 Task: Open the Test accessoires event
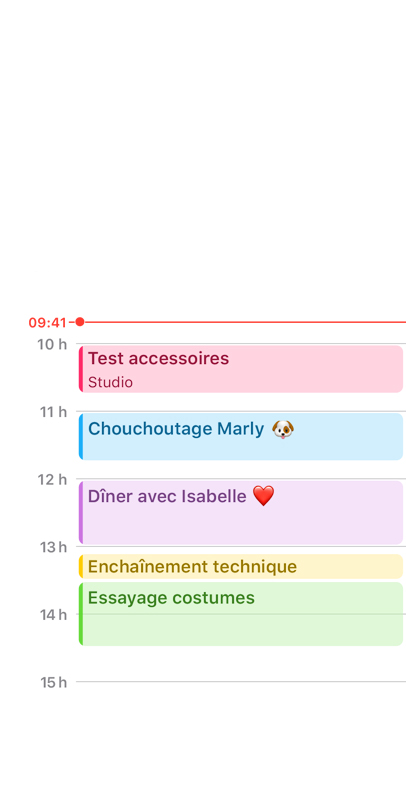[x=241, y=369]
